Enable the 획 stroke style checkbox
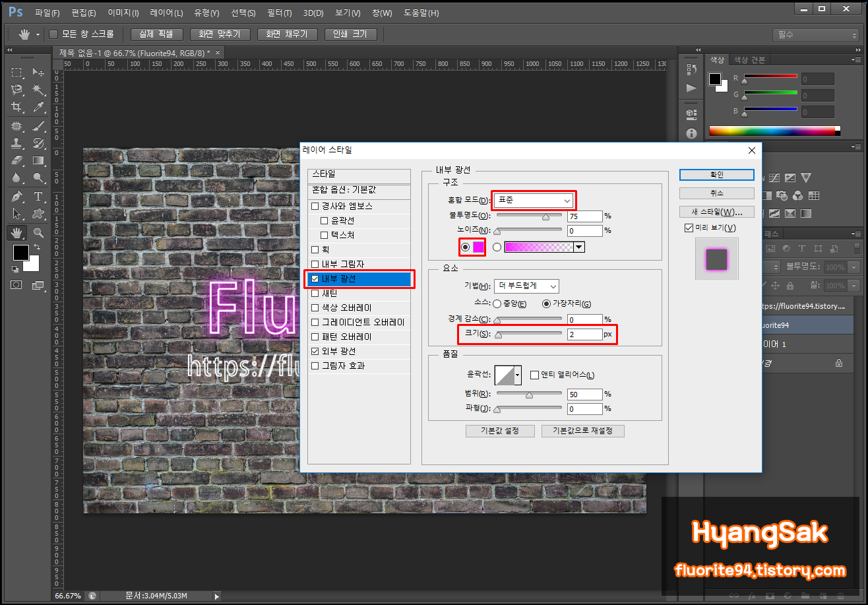Image resolution: width=868 pixels, height=605 pixels. [x=315, y=249]
